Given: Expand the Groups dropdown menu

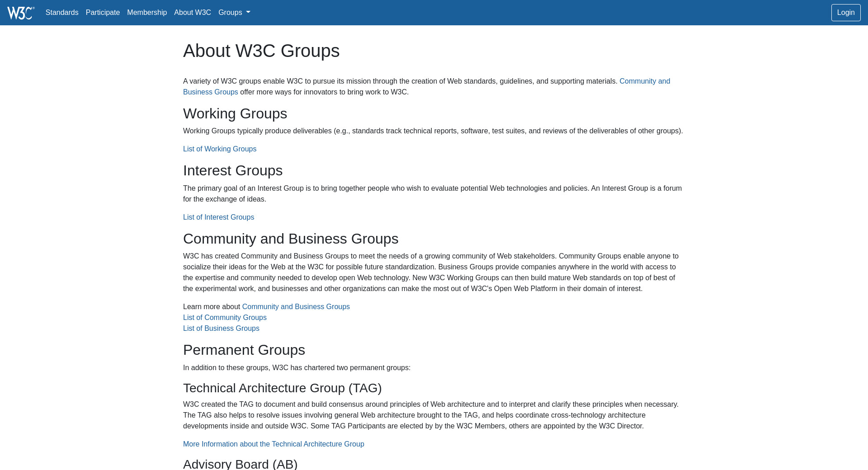Looking at the screenshot, I should pos(234,13).
